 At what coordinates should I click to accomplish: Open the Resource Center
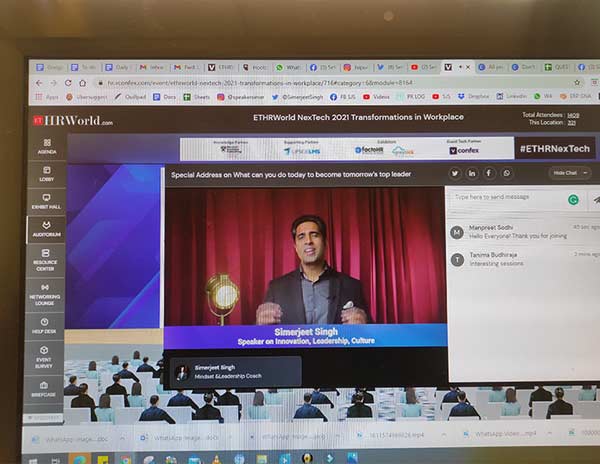(45, 260)
